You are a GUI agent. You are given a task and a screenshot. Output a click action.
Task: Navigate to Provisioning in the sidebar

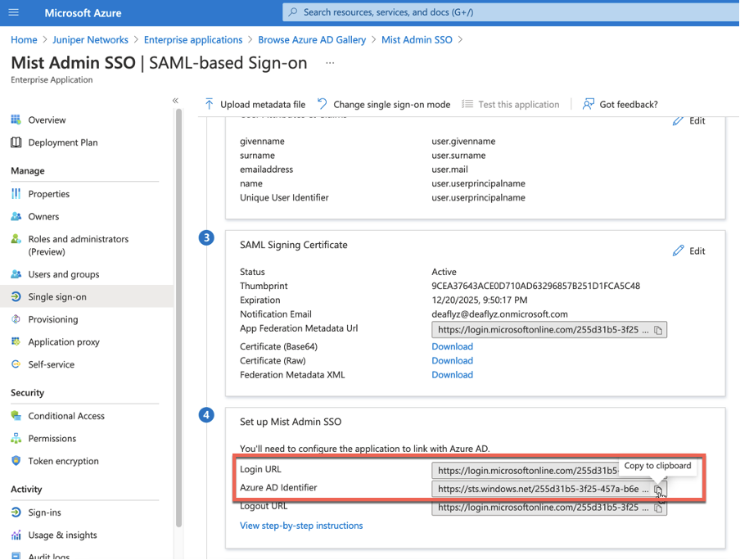pos(53,319)
